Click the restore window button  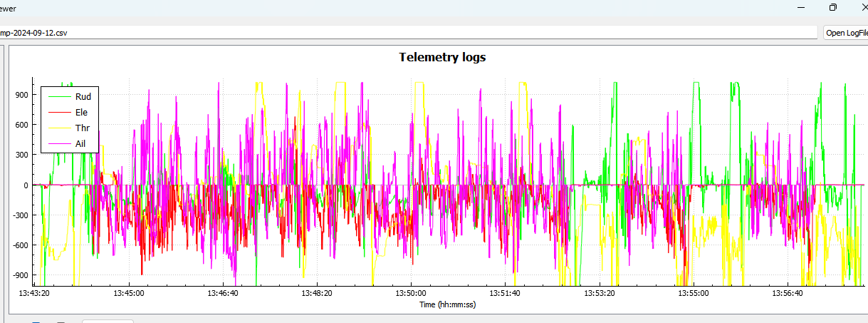pos(832,7)
